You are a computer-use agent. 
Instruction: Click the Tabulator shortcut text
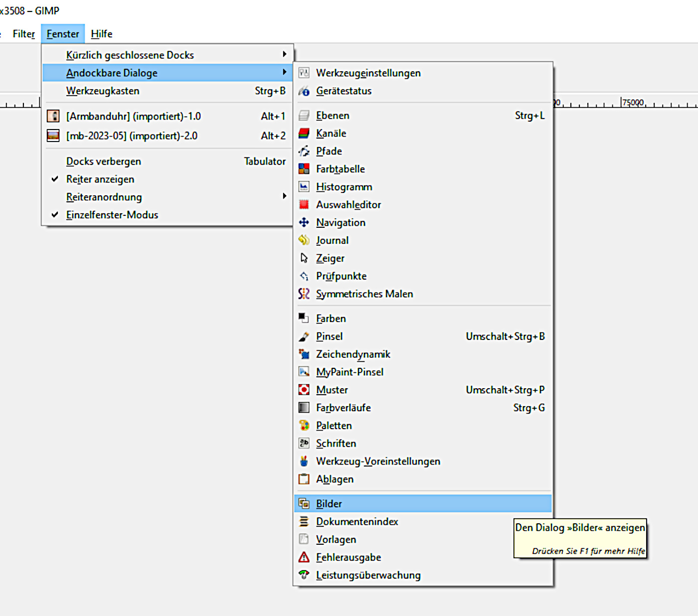click(265, 161)
